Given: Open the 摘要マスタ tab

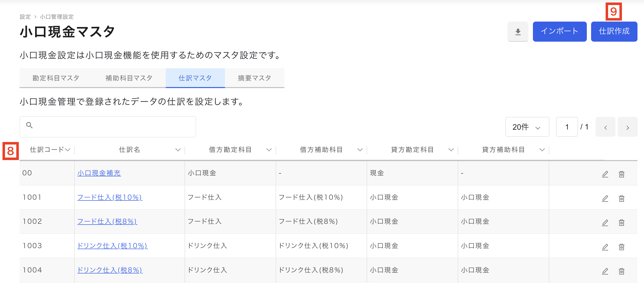Looking at the screenshot, I should (x=254, y=78).
